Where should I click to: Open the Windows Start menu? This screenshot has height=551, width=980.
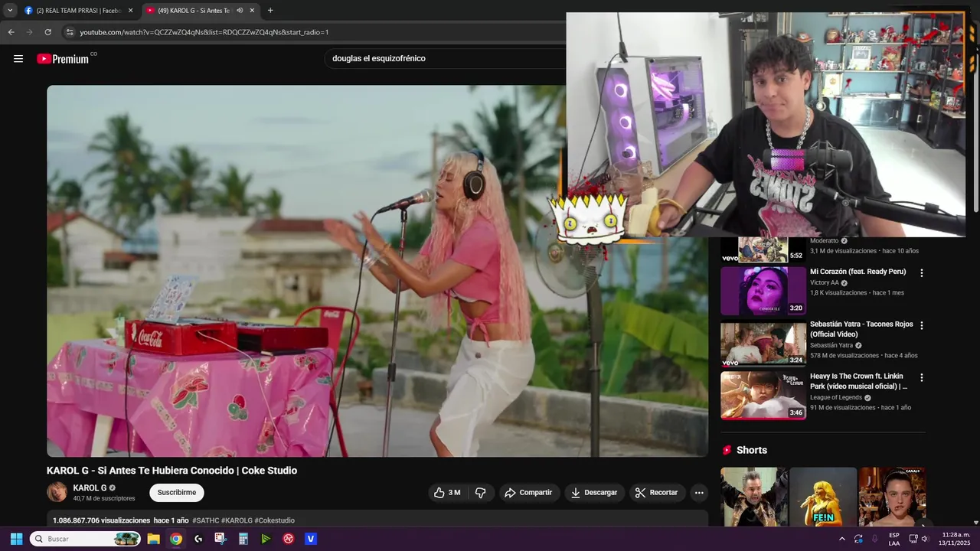tap(16, 539)
